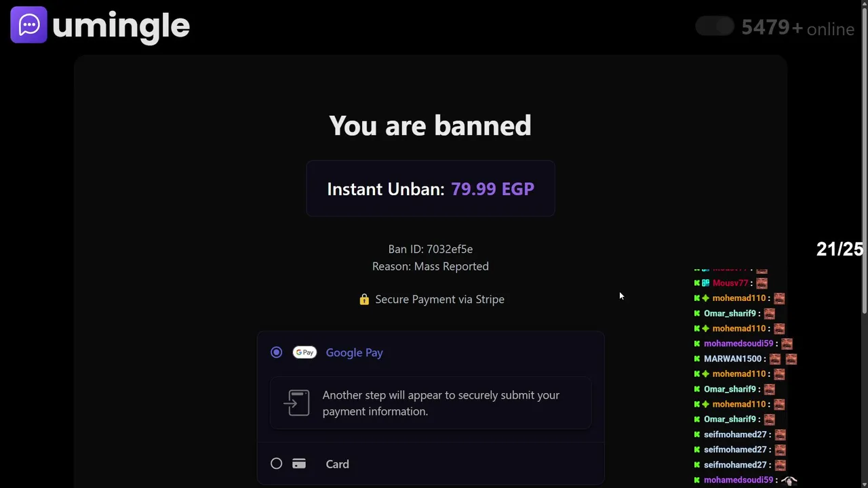Click the teal badge icon beside Mousv77

(x=705, y=283)
